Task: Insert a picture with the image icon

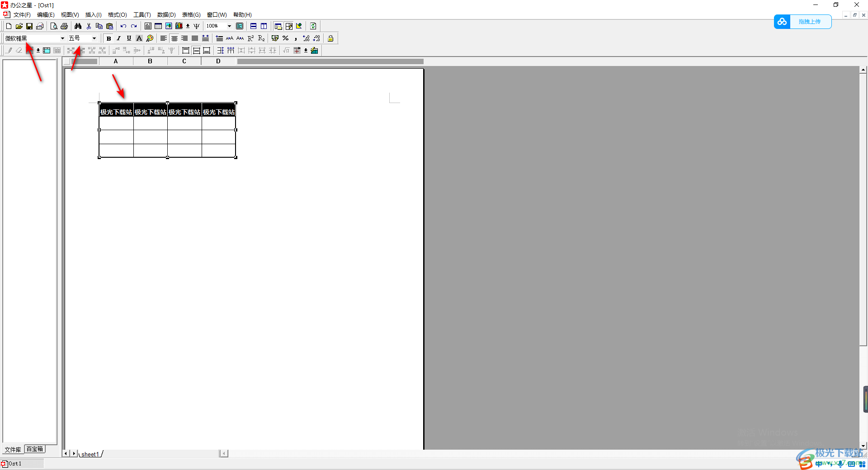Action: pyautogui.click(x=169, y=26)
